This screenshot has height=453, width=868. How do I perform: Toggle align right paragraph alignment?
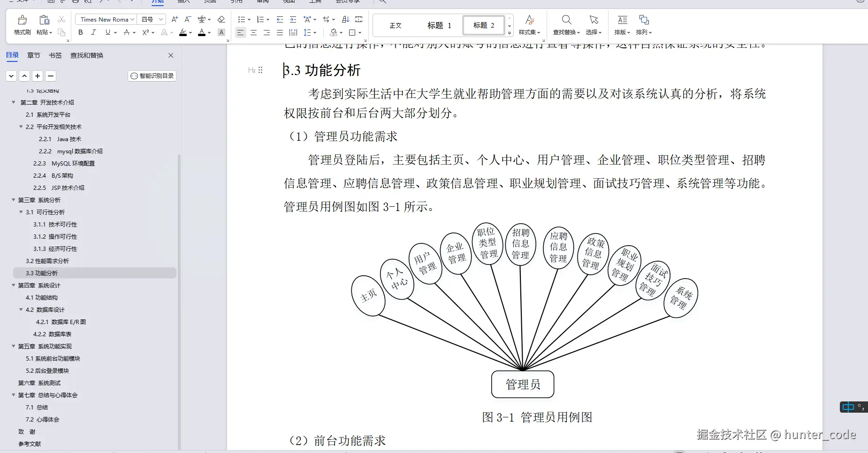(266, 32)
